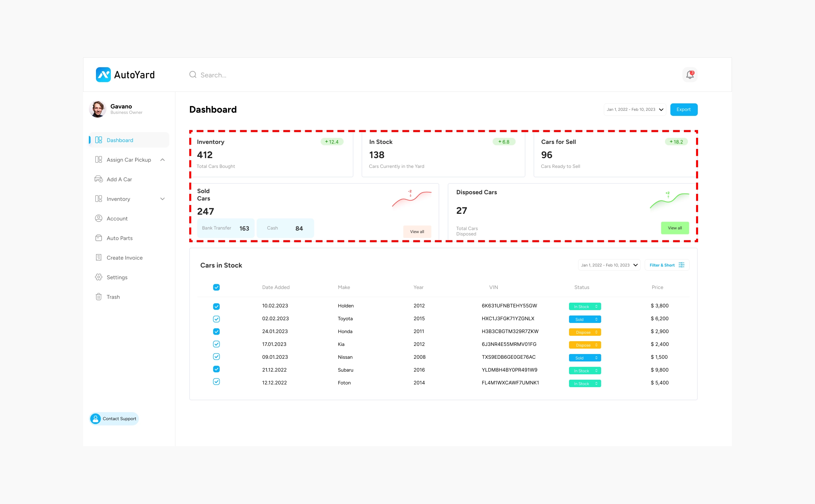The height and width of the screenshot is (504, 815).
Task: Toggle the Kia row checkbox
Action: click(x=217, y=344)
